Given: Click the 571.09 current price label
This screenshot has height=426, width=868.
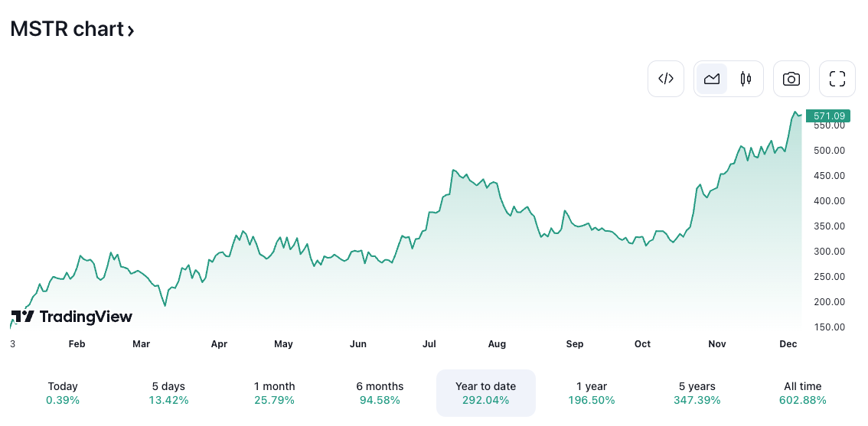Looking at the screenshot, I should pos(828,115).
